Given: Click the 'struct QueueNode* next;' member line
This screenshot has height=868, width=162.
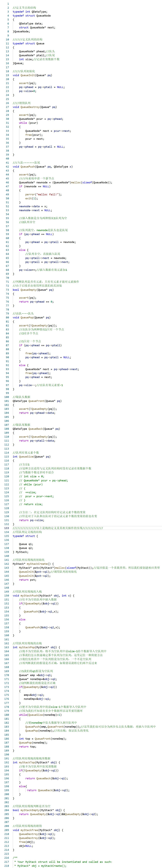Looking at the screenshot, I should click(37, 28).
